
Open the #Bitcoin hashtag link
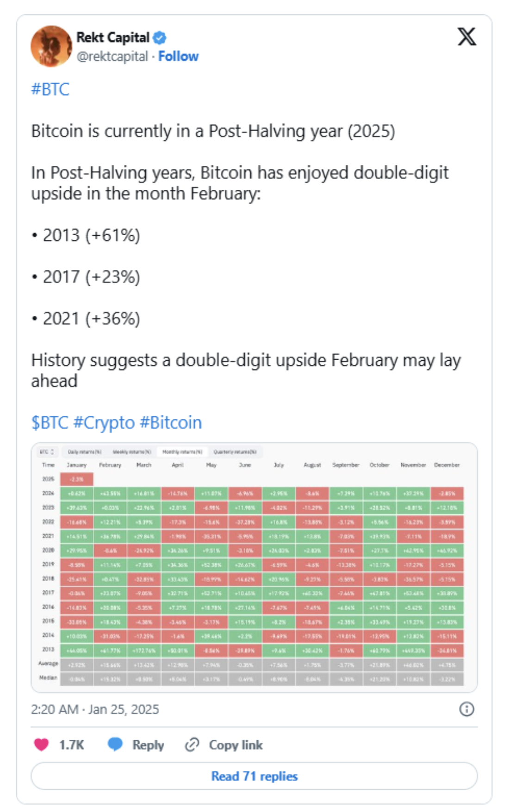(171, 422)
